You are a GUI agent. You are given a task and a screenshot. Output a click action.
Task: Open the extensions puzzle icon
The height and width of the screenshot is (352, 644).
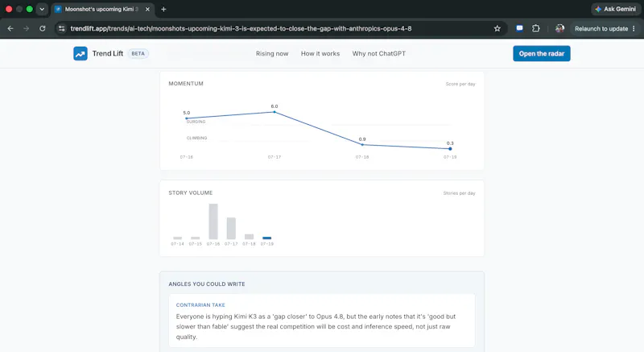536,28
